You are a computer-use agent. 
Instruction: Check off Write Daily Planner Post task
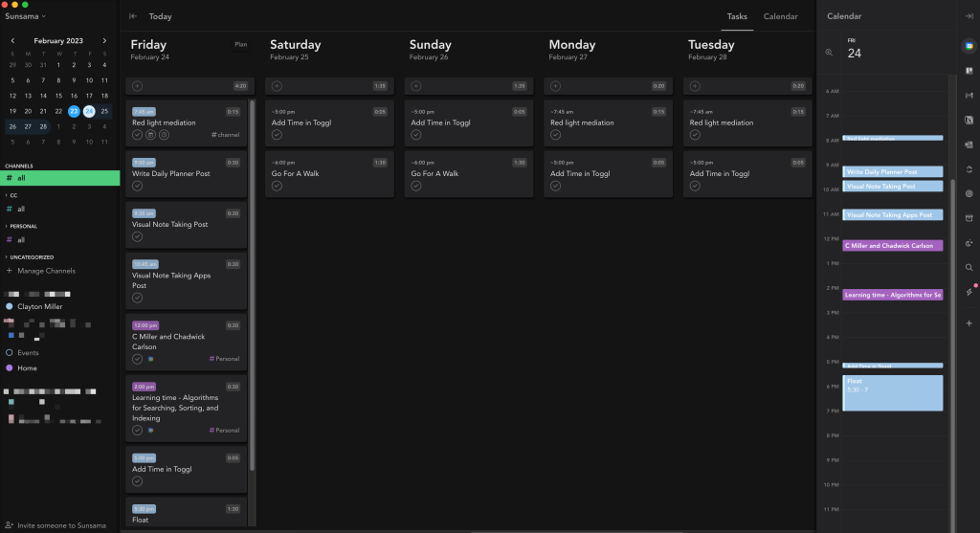[138, 186]
